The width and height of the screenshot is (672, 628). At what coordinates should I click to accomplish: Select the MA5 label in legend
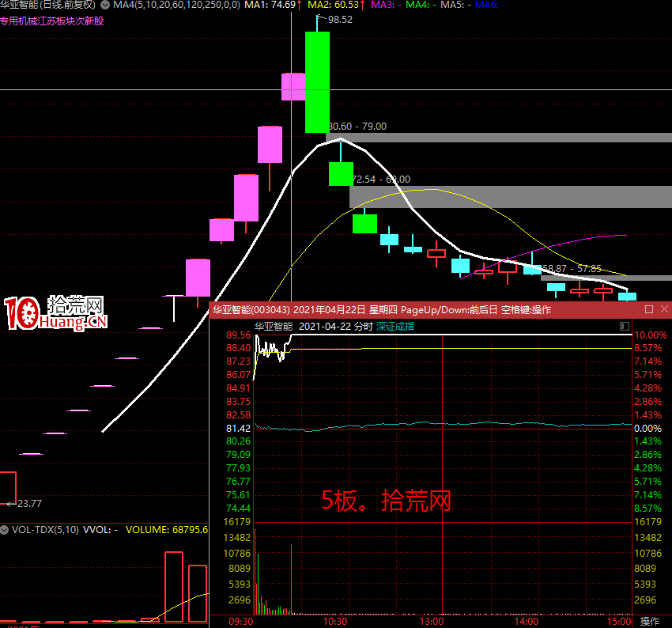click(455, 6)
